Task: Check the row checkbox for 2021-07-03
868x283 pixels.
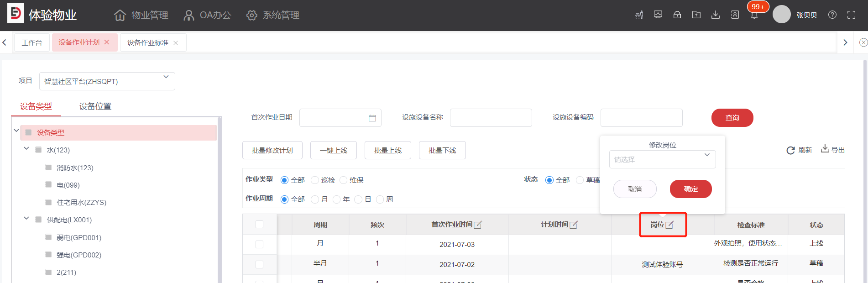Action: pos(259,244)
